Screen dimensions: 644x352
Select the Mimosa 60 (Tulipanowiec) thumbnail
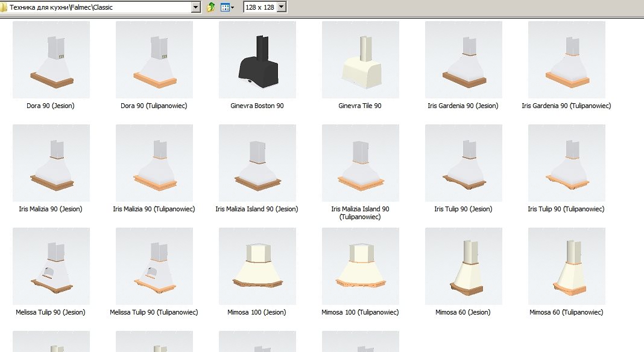click(567, 266)
